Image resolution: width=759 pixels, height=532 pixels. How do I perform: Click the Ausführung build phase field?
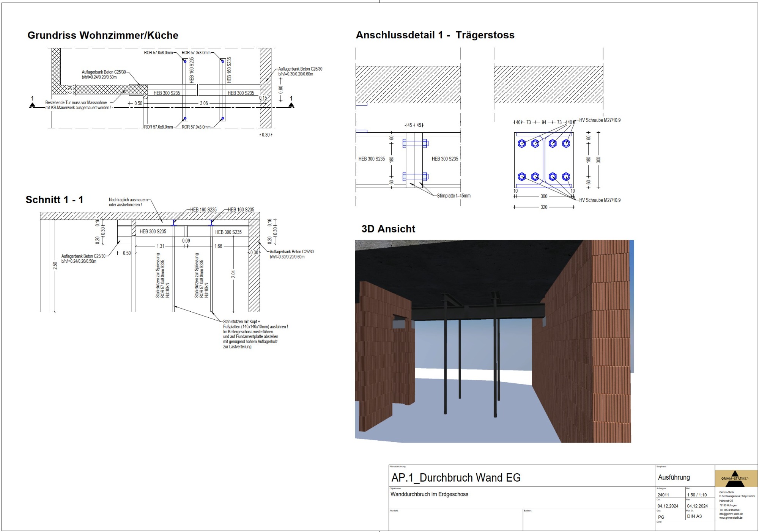tap(674, 477)
